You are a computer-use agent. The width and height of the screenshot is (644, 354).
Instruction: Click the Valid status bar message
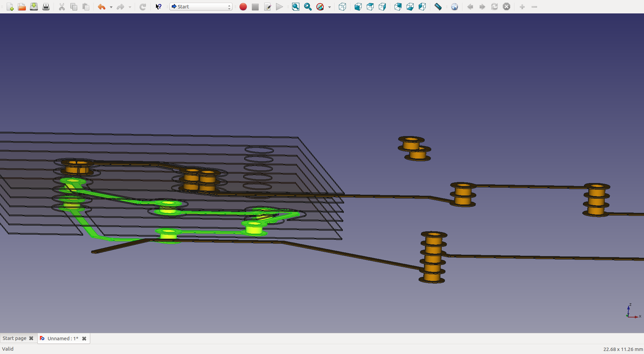coord(8,349)
